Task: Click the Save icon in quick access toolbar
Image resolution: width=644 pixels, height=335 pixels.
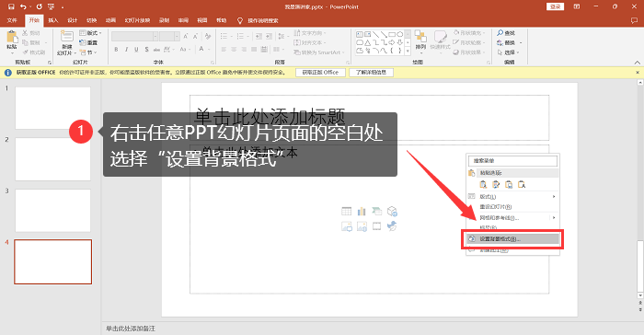Action: pyautogui.click(x=11, y=6)
